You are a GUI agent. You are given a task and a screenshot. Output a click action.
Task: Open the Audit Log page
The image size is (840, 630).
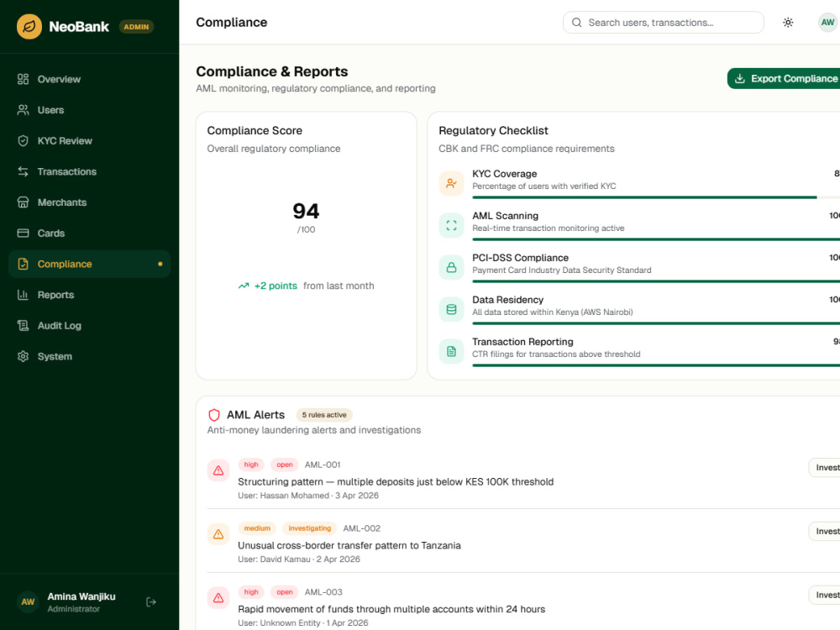tap(90, 326)
